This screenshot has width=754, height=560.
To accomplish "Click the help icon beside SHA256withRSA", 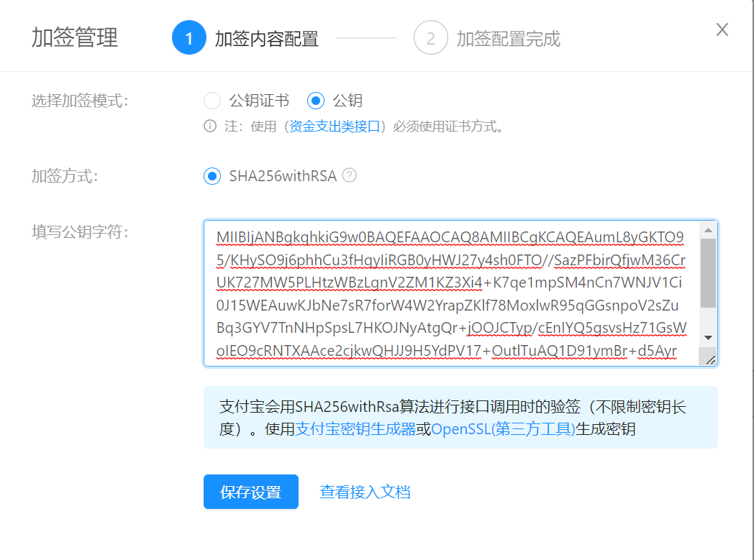I will pyautogui.click(x=349, y=176).
